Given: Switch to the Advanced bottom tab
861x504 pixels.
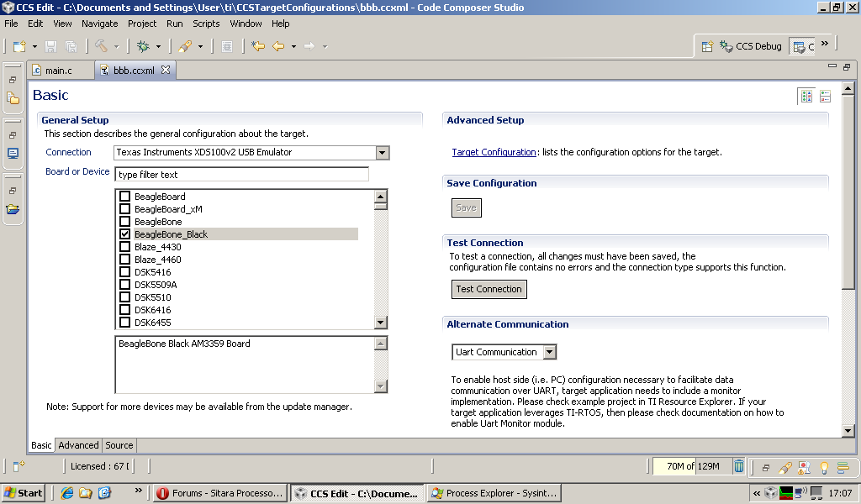Looking at the screenshot, I should [x=78, y=445].
